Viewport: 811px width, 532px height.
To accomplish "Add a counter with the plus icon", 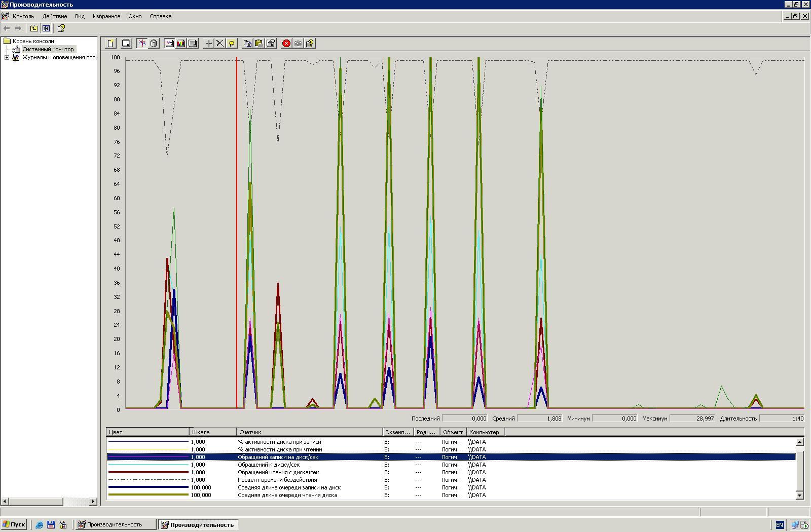I will [208, 44].
